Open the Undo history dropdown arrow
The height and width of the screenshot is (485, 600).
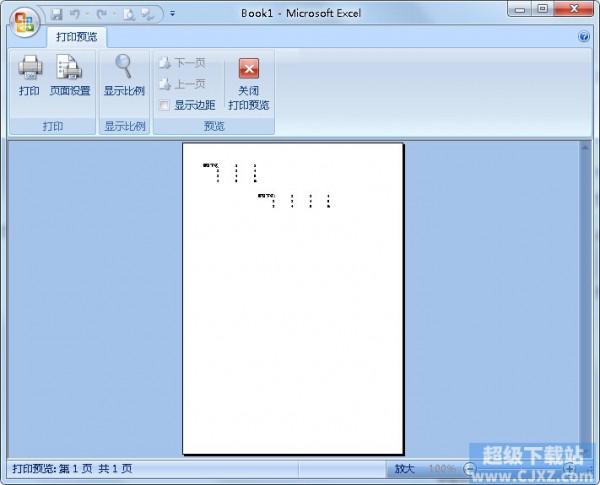88,14
